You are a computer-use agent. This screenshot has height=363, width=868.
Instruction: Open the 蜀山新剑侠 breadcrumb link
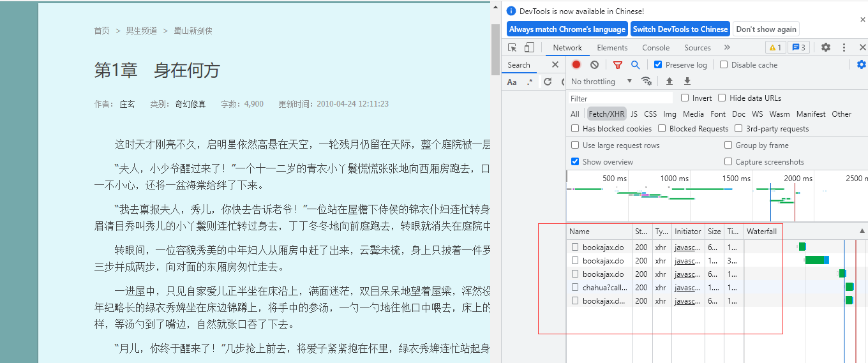point(193,31)
